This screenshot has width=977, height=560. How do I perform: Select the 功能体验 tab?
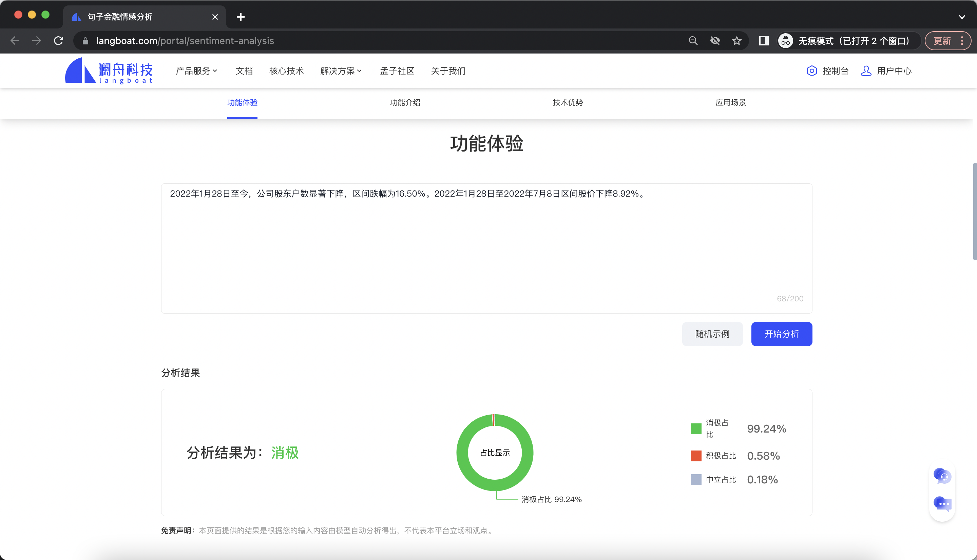(x=242, y=102)
